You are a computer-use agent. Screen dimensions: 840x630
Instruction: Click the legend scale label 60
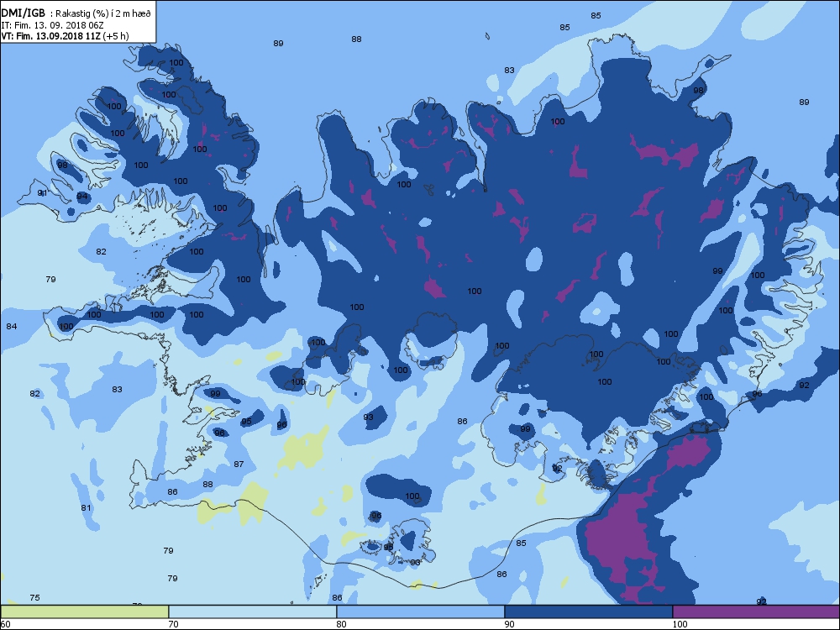5,623
